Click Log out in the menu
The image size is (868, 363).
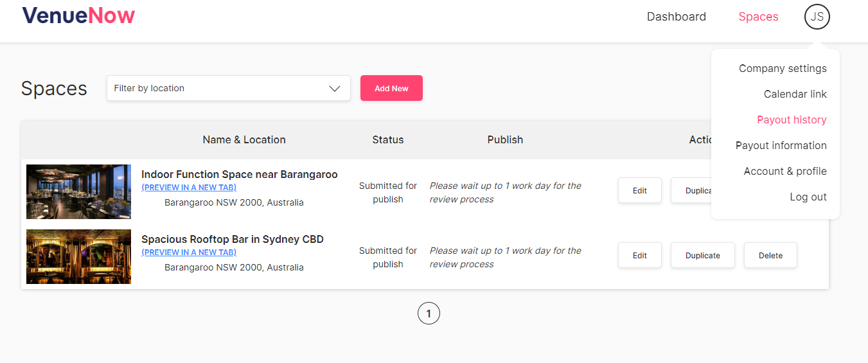pyautogui.click(x=808, y=197)
